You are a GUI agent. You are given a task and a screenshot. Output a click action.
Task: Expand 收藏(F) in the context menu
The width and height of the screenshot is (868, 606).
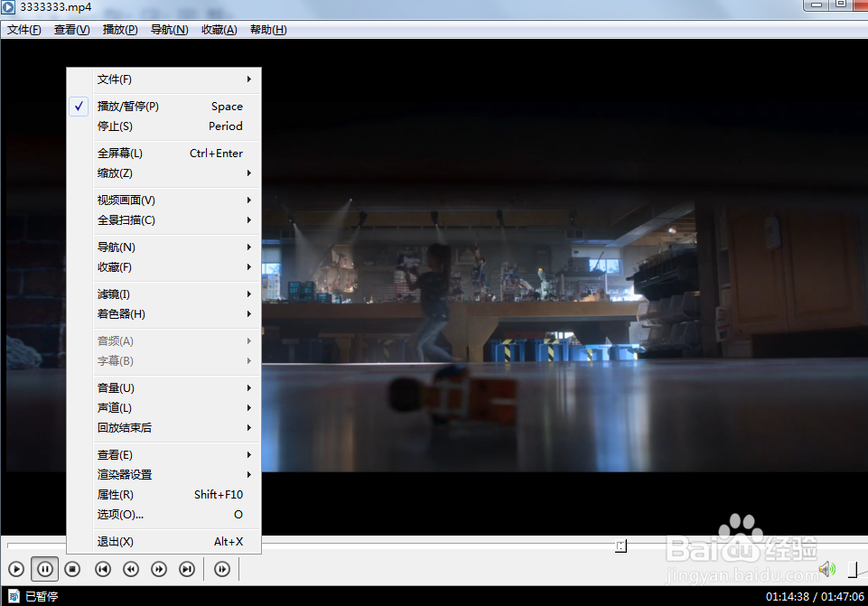point(163,267)
